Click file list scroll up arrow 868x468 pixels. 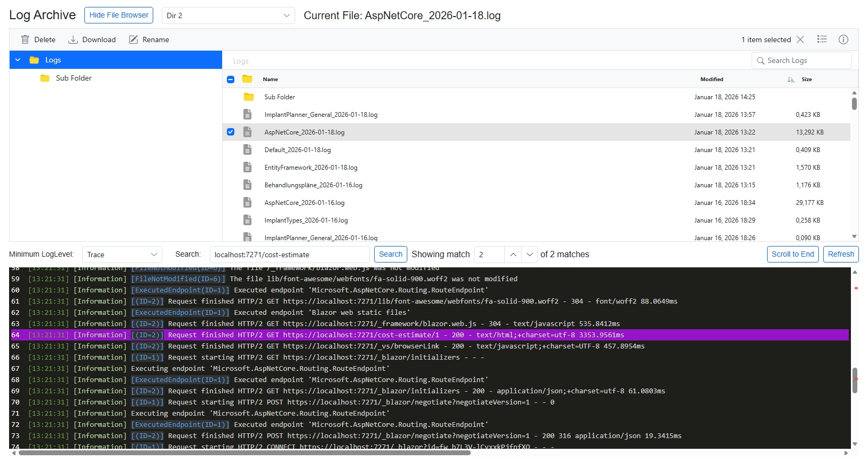pos(854,93)
